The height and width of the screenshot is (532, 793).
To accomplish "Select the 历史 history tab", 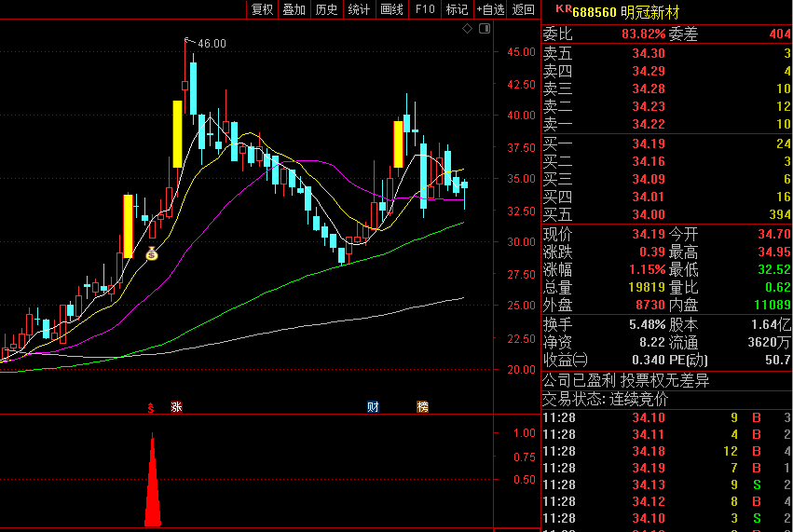I will (x=326, y=9).
